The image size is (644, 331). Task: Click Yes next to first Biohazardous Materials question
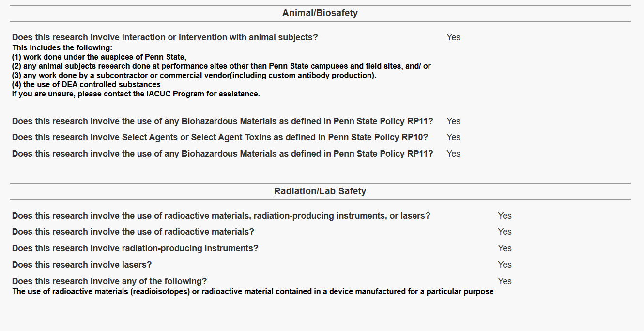click(453, 121)
